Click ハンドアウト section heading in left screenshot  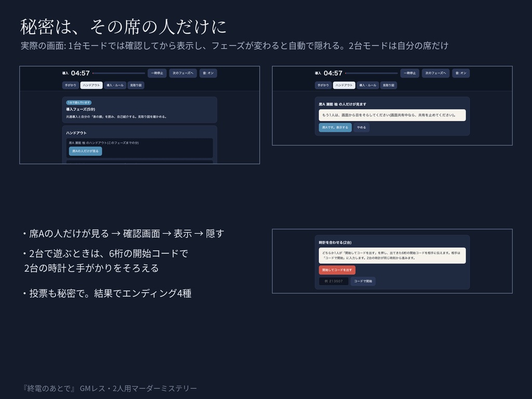coord(76,133)
